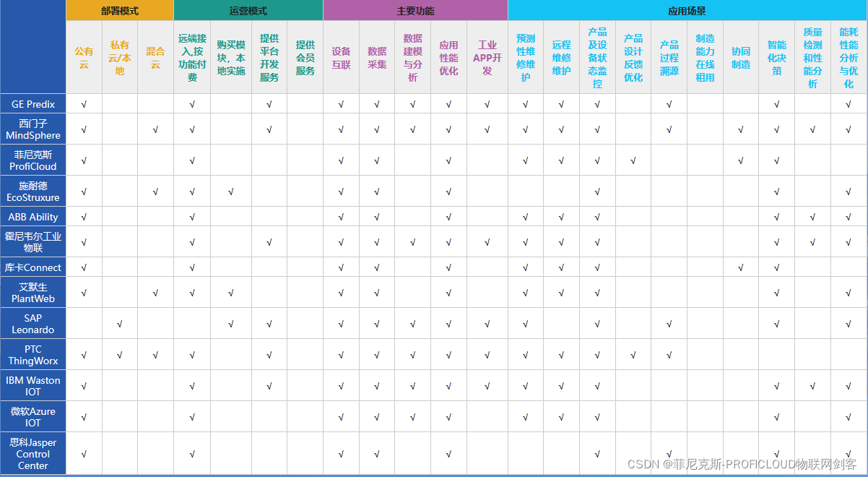Image resolution: width=868 pixels, height=477 pixels.
Task: Click 西门子 MindSphere's 协同制造 check mark
Action: (x=741, y=130)
